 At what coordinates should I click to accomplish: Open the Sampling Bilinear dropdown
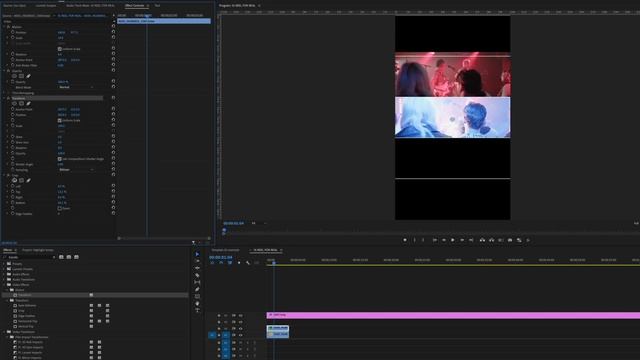coord(76,170)
